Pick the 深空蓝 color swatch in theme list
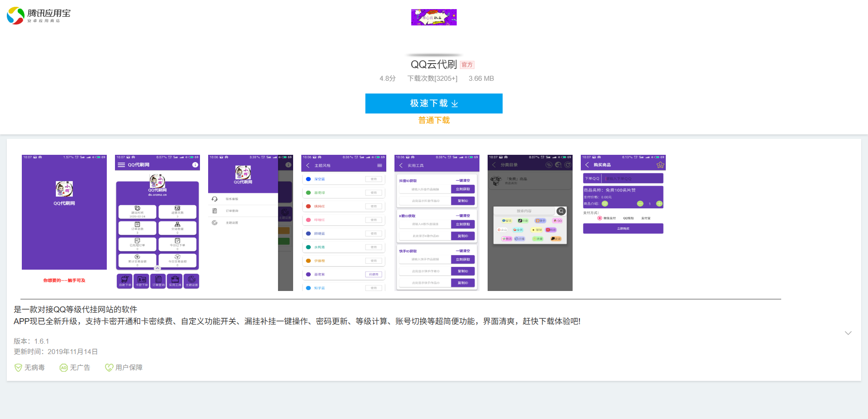The width and height of the screenshot is (868, 419). point(309,179)
